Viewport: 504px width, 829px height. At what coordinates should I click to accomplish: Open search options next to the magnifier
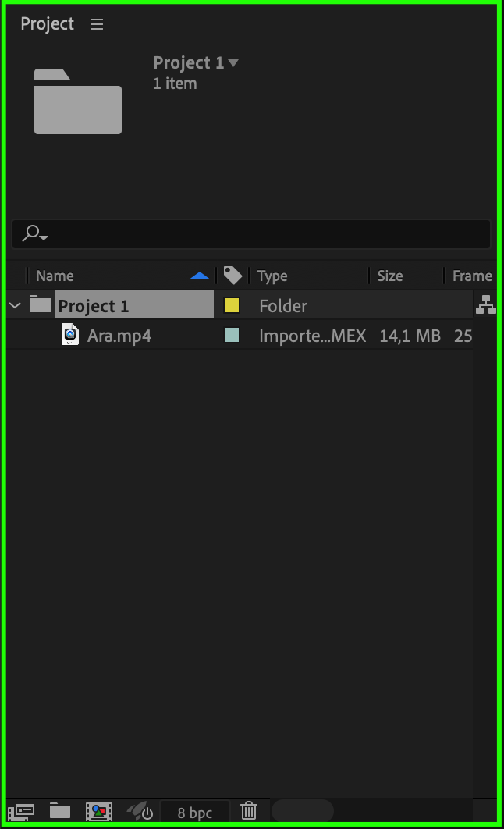point(35,233)
